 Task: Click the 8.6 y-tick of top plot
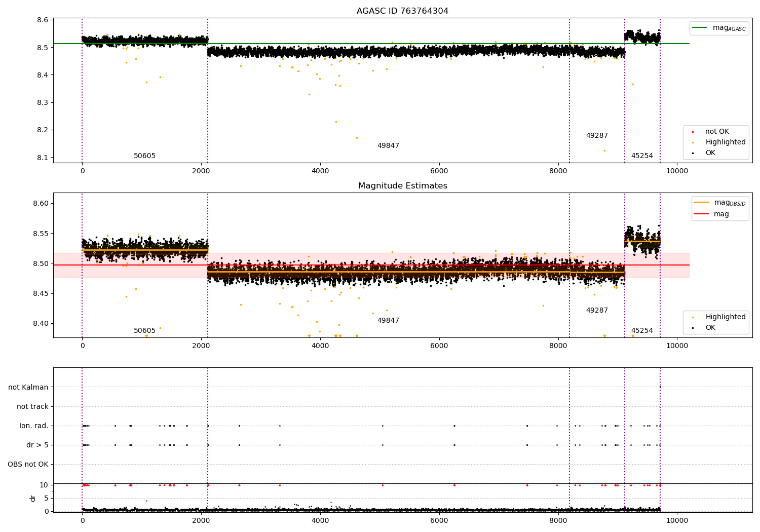tap(43, 20)
